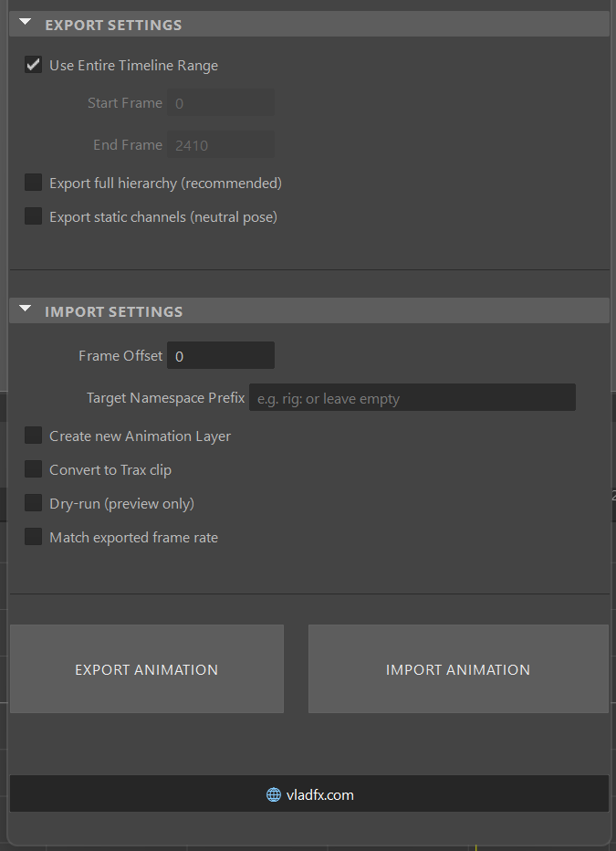Click the Import Animation button
Screen dimensions: 616x851
click(x=458, y=668)
